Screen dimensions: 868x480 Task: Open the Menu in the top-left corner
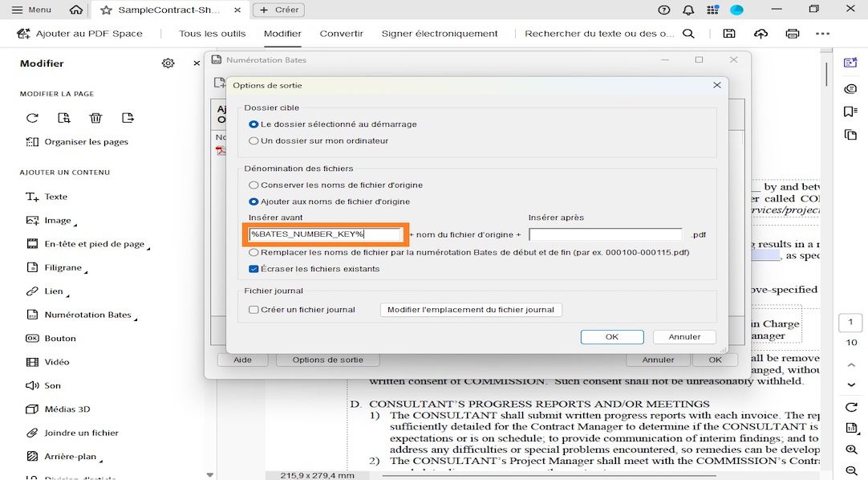pyautogui.click(x=30, y=10)
